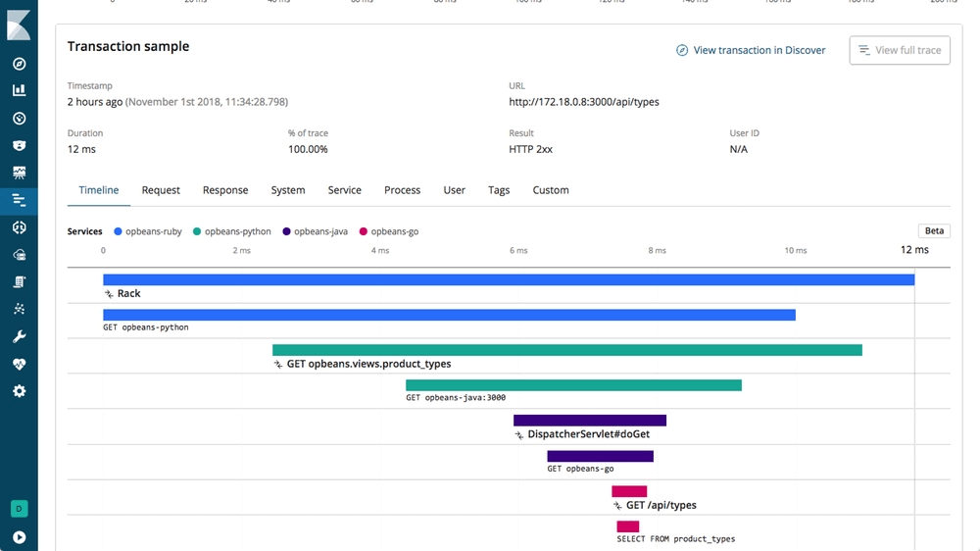
Task: Click the Beta badge above the timeline
Action: 934,231
